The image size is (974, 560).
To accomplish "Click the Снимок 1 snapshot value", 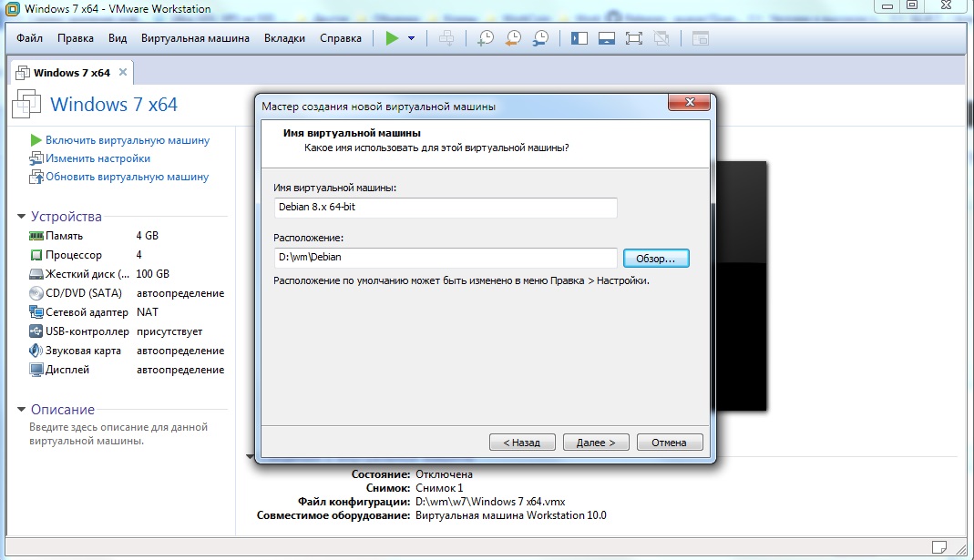I will click(439, 488).
